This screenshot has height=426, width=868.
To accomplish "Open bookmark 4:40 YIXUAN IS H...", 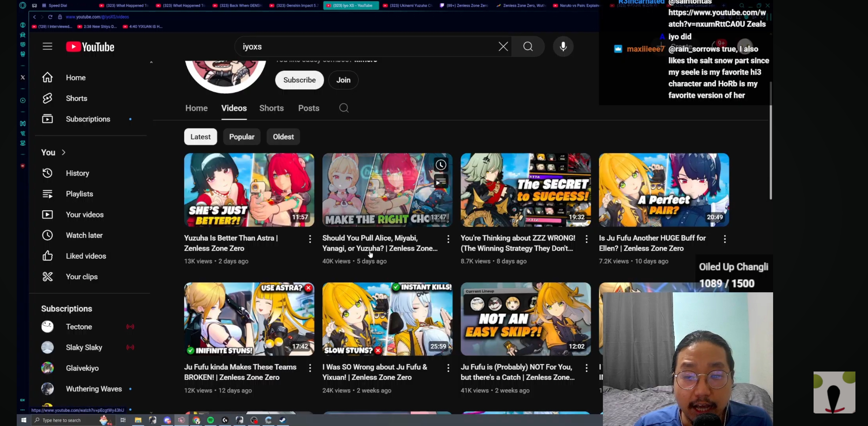I will pos(142,27).
